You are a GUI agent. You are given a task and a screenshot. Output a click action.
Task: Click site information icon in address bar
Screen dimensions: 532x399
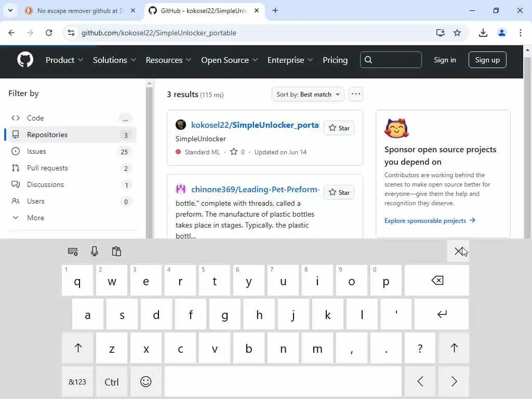[71, 33]
